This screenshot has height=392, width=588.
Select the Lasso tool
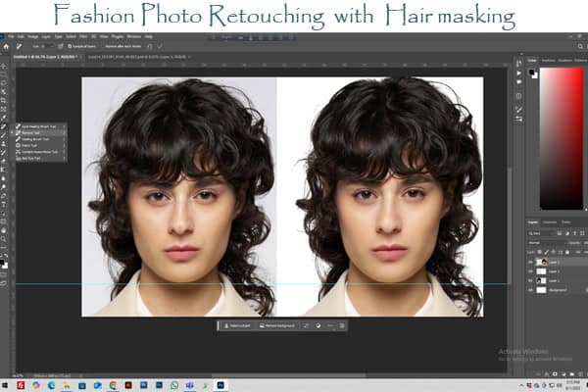[4, 83]
